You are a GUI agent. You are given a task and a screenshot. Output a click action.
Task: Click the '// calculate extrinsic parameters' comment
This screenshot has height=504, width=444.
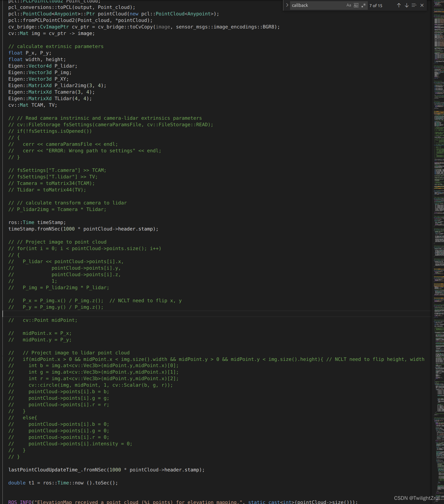click(56, 47)
